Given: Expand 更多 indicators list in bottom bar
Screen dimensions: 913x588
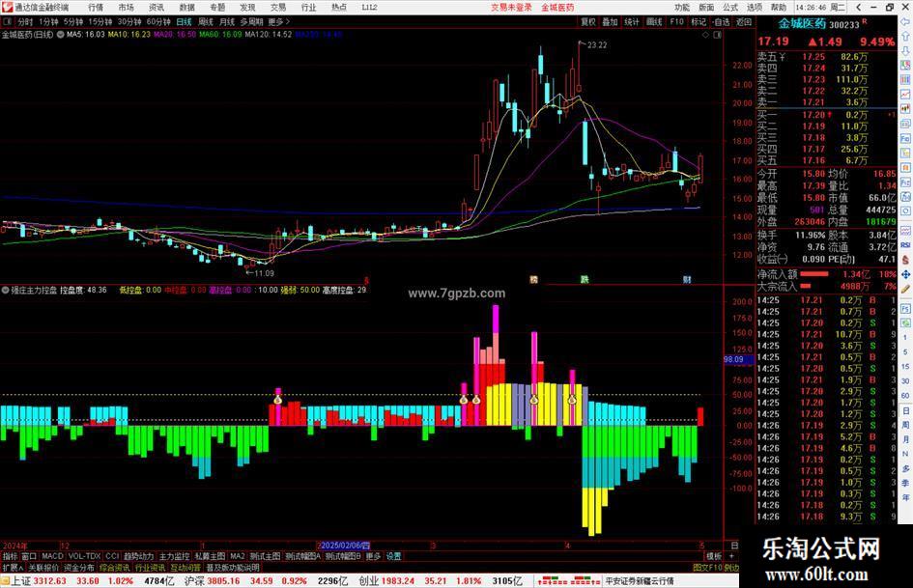Looking at the screenshot, I should pyautogui.click(x=373, y=556).
